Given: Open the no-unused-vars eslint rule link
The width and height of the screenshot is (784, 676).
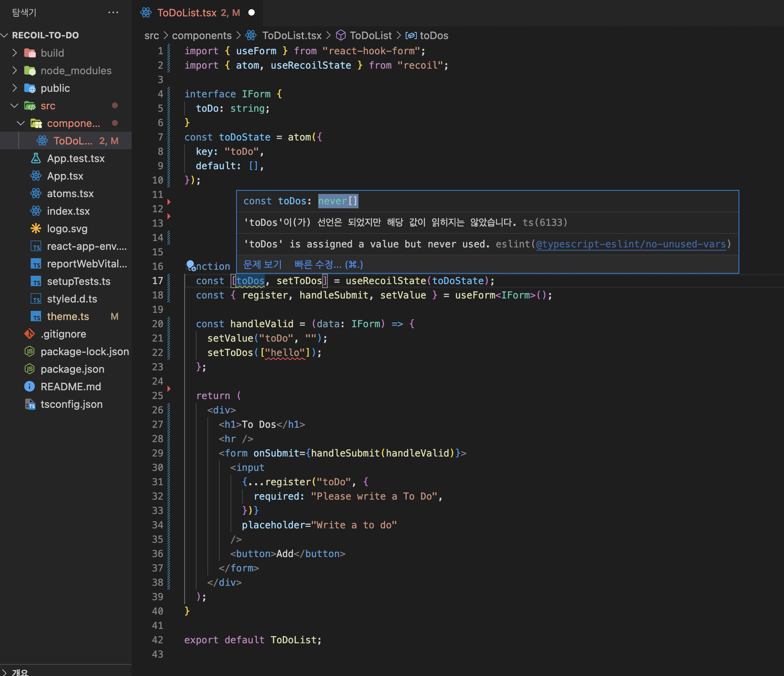Looking at the screenshot, I should (630, 244).
